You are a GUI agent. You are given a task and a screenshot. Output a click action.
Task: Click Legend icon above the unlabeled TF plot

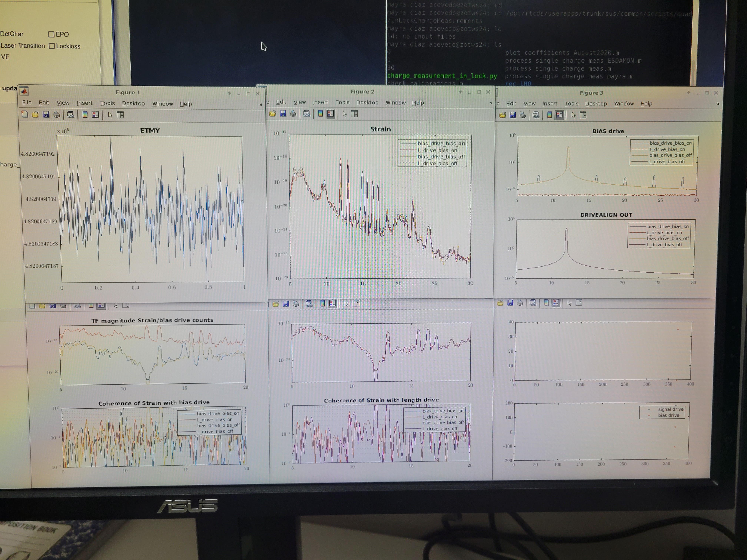point(333,304)
